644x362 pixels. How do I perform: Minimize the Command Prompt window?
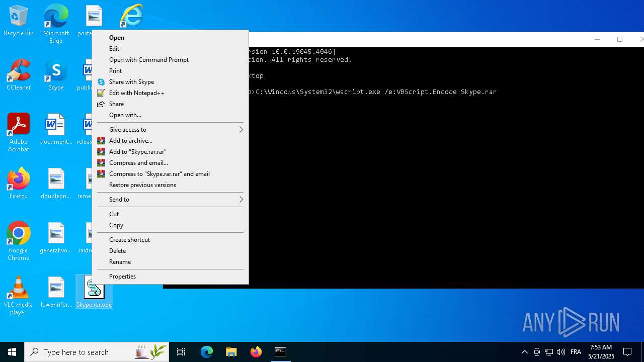point(597,39)
